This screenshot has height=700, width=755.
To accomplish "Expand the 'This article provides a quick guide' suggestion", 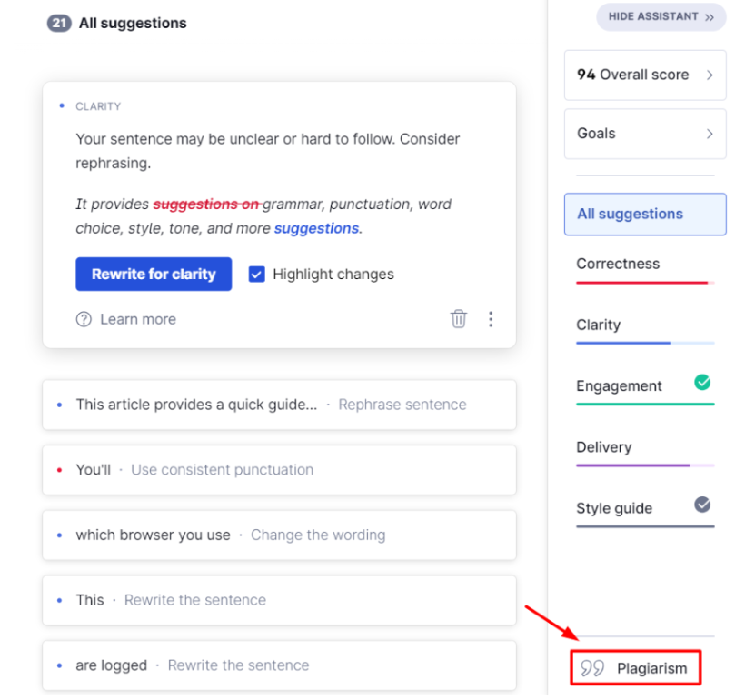I will click(x=279, y=405).
